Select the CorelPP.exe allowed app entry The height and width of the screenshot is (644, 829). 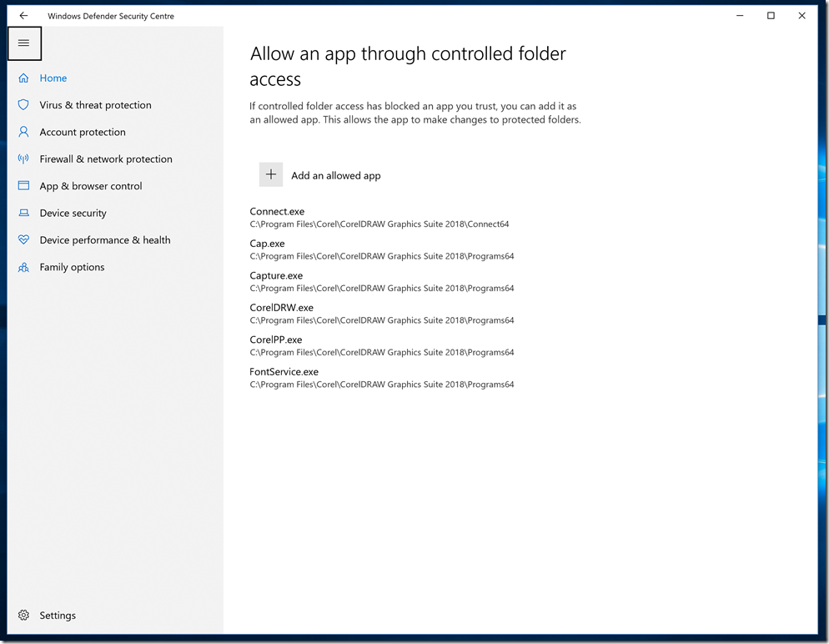382,346
